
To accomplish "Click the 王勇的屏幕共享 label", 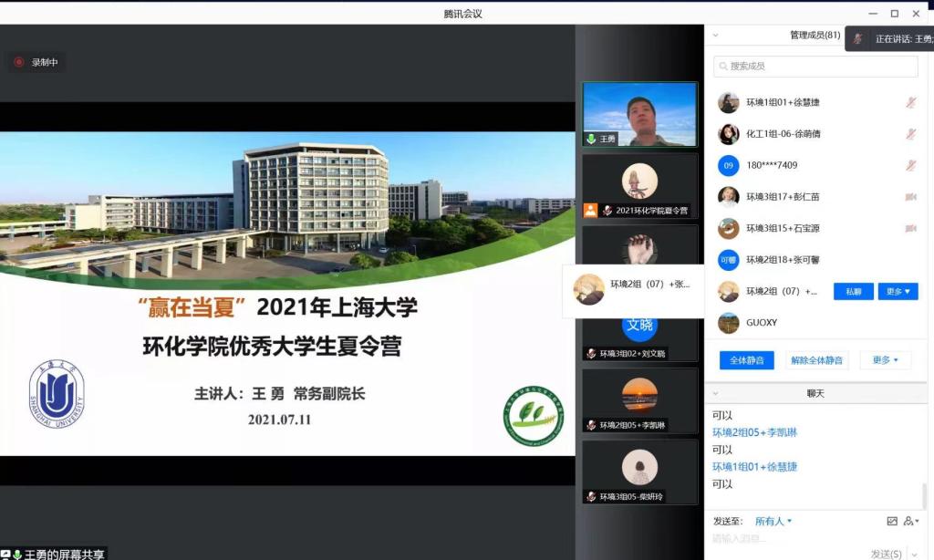I will pos(65,555).
